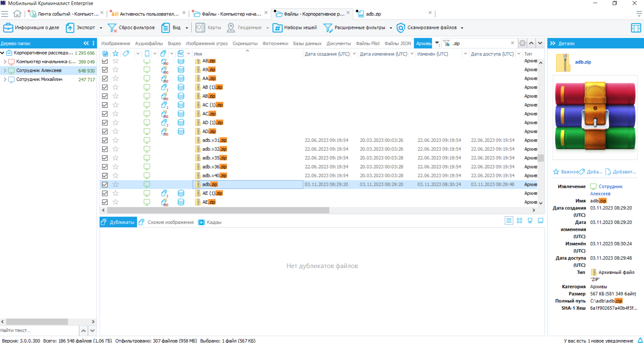Uncheck the checkbox for AC.zip
The image size is (644, 343).
105,114
